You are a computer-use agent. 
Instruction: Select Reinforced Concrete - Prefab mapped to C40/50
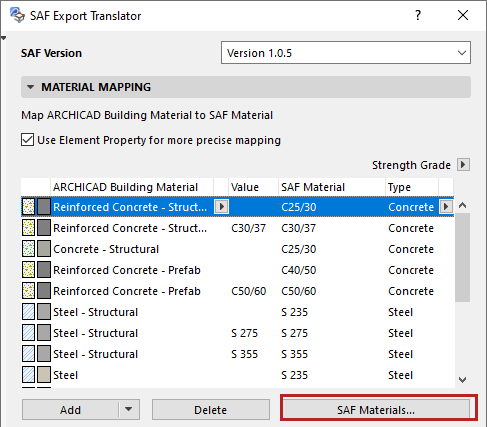pos(127,270)
